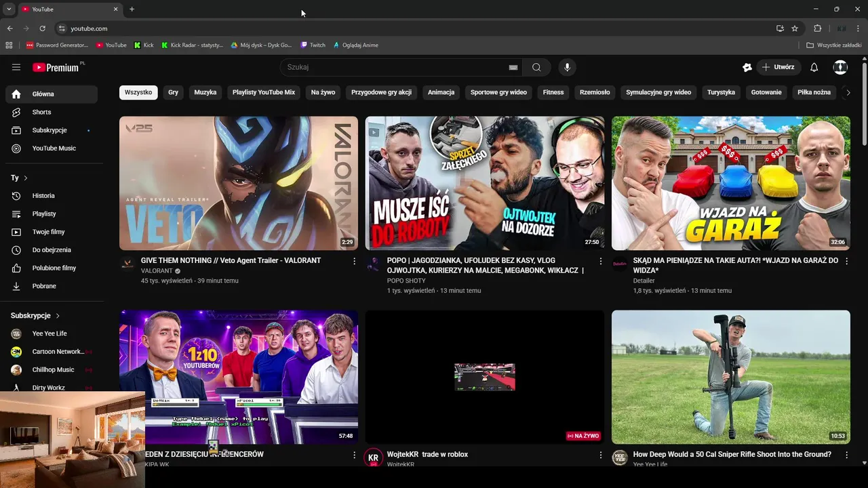Open Do obejrzenia in the sidebar

pyautogui.click(x=52, y=250)
